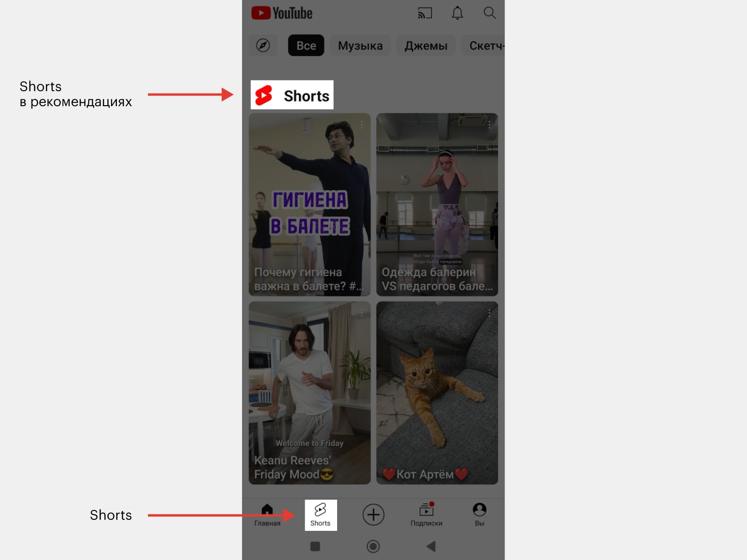The image size is (747, 560).
Task: Select the Все filter chip
Action: (306, 46)
